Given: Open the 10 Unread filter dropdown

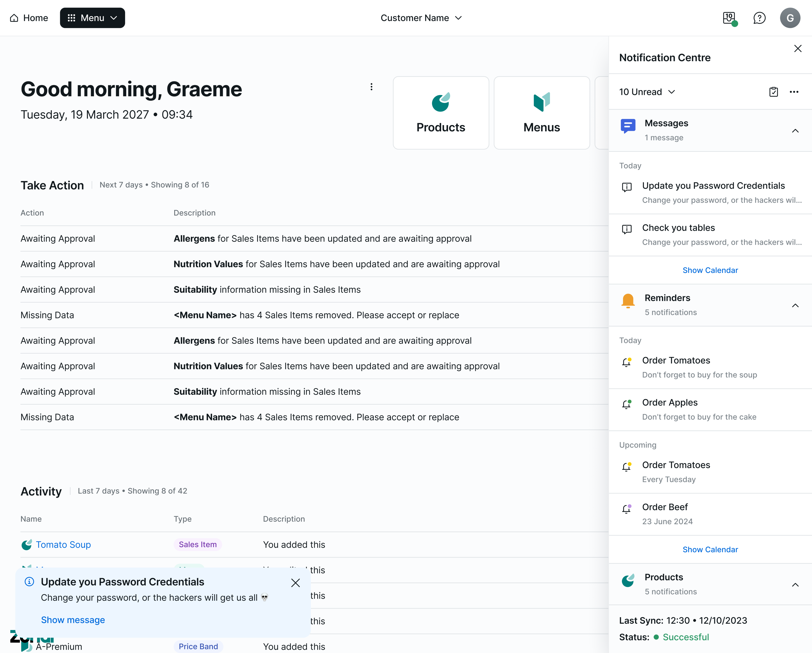Looking at the screenshot, I should point(647,92).
